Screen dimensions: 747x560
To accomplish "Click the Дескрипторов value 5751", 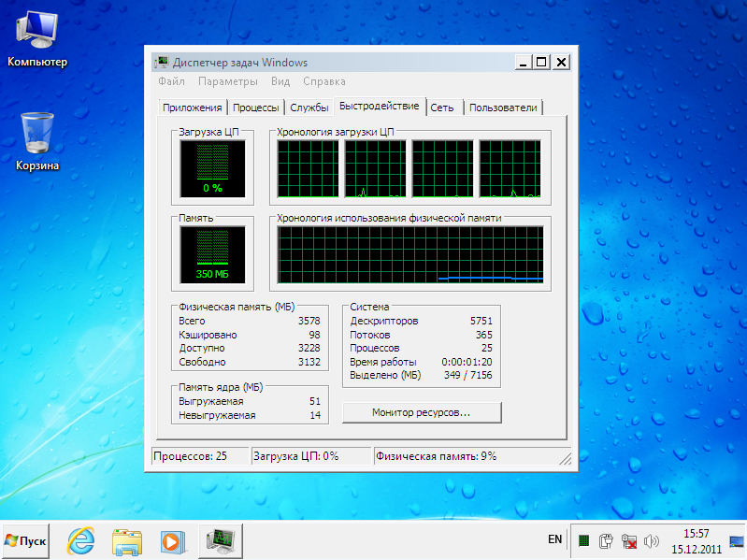I will coord(481,321).
